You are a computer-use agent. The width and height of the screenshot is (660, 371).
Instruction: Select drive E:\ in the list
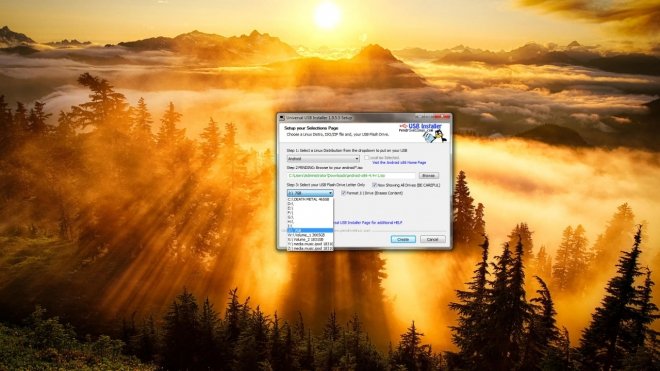[310, 208]
